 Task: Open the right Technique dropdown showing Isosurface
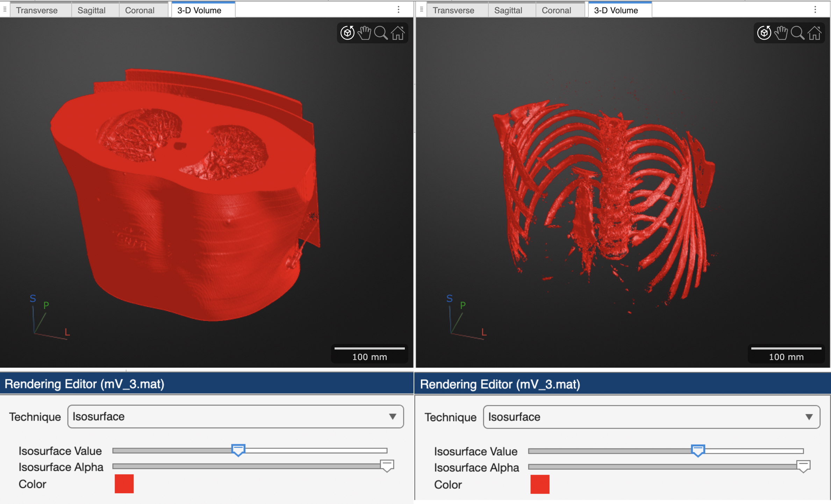[652, 417]
